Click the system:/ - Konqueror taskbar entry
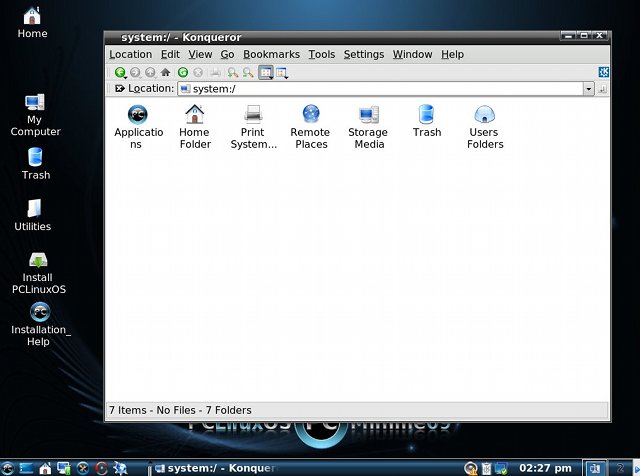 (218, 468)
